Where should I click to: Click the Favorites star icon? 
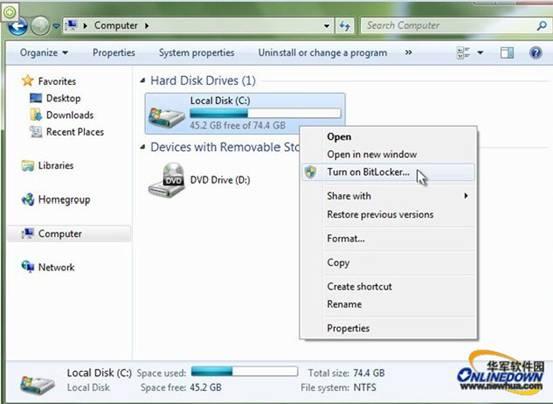pos(28,81)
